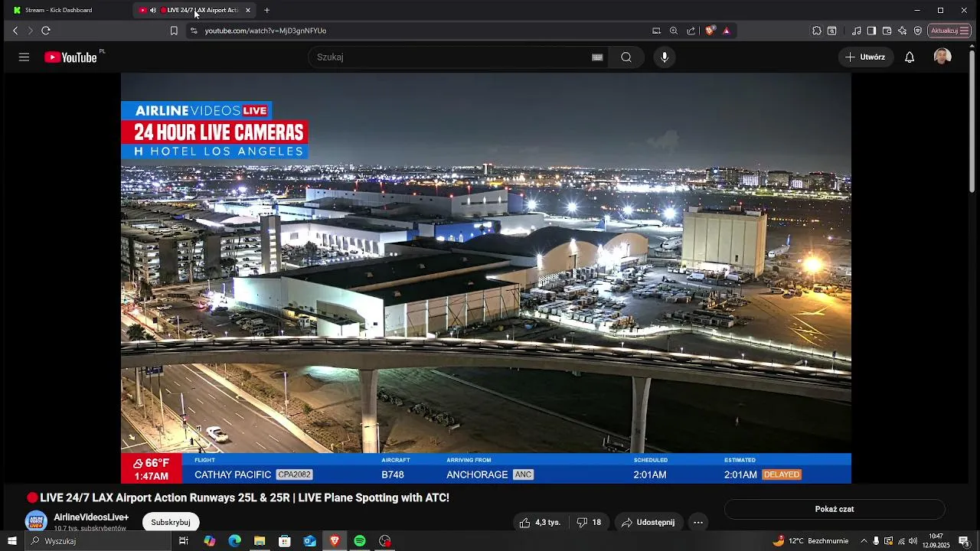
Task: Click the screen cast icon in address bar
Action: tap(656, 31)
